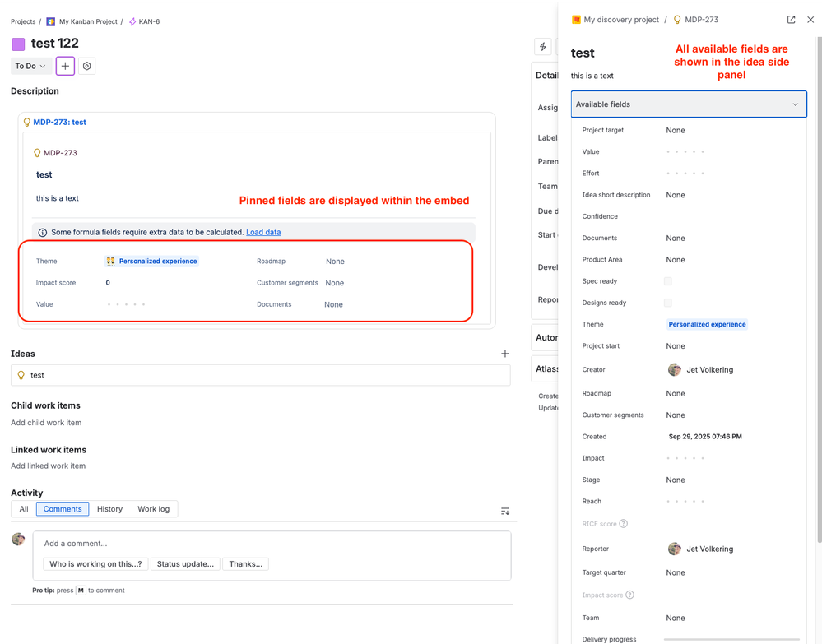Click the Roadmap None value in embed
This screenshot has width=822, height=644.
click(335, 261)
